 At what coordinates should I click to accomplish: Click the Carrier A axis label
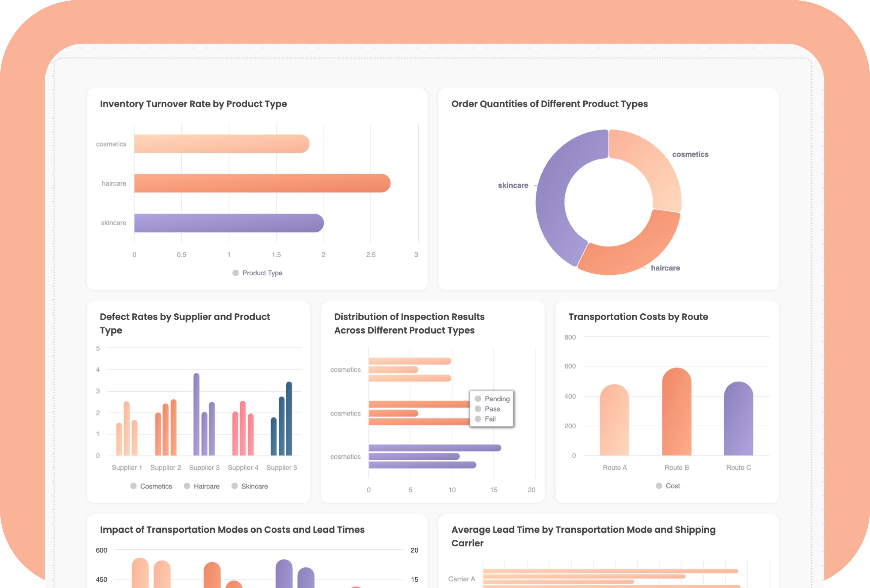(x=462, y=579)
